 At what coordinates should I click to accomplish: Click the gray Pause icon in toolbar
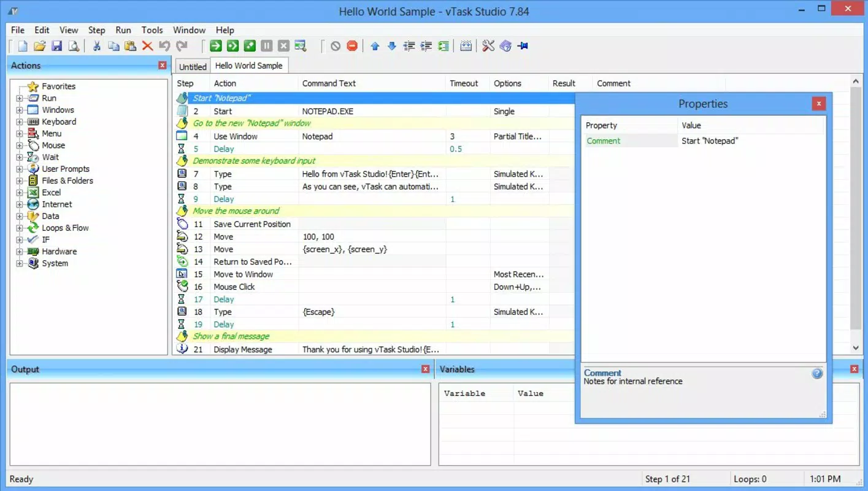tap(266, 46)
